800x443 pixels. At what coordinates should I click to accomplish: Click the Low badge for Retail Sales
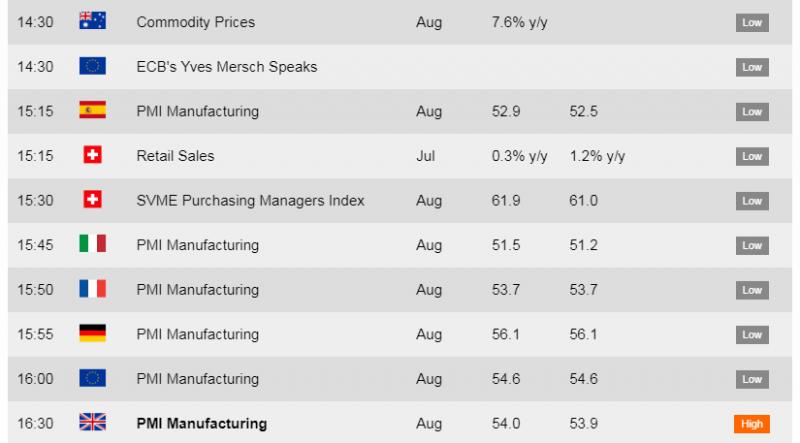(752, 156)
